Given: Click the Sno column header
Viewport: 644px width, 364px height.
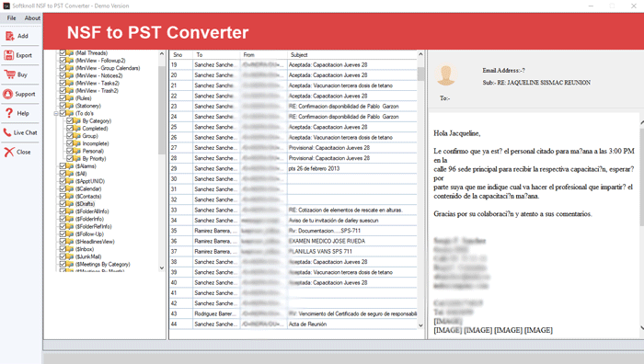Looking at the screenshot, I should [x=181, y=54].
